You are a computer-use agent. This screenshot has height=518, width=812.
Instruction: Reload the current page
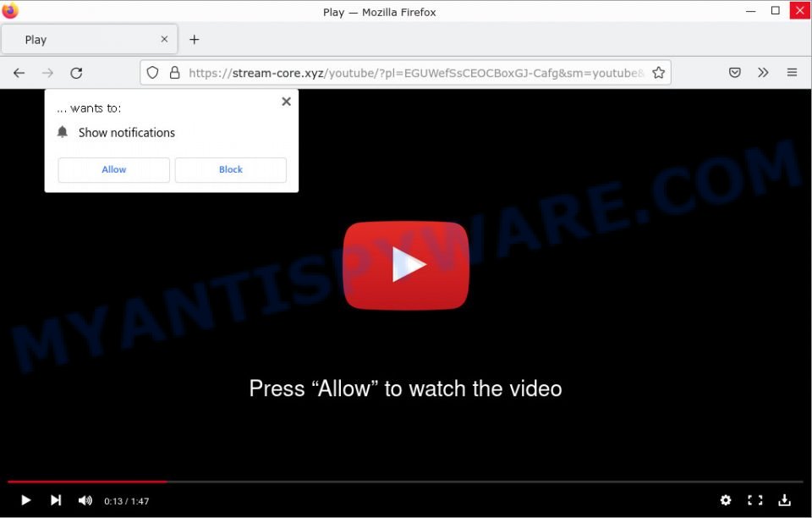[76, 73]
